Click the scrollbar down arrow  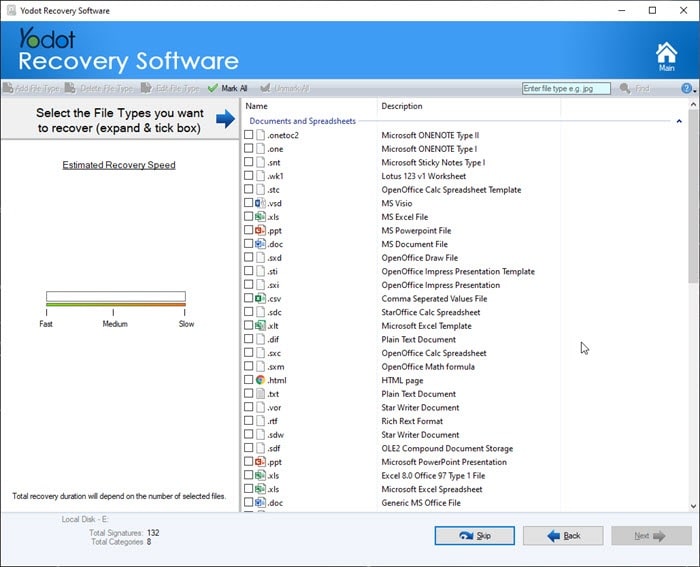693,506
